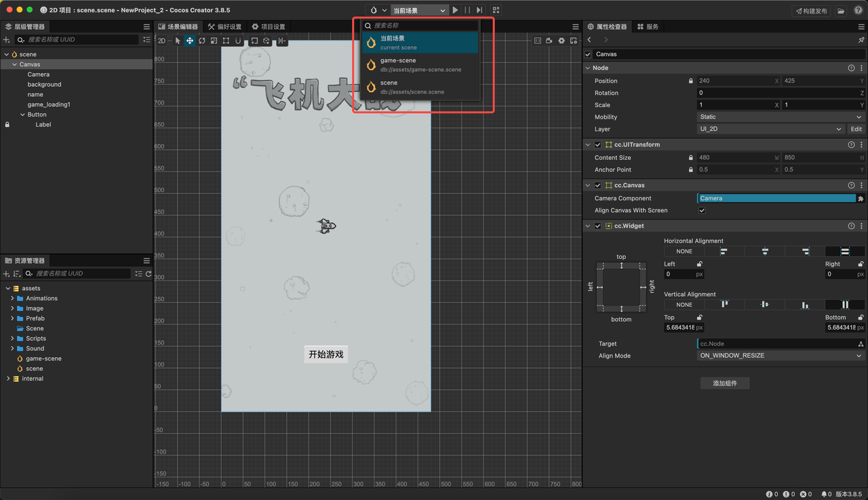The image size is (868, 500).
Task: Click the step frame button
Action: [479, 10]
